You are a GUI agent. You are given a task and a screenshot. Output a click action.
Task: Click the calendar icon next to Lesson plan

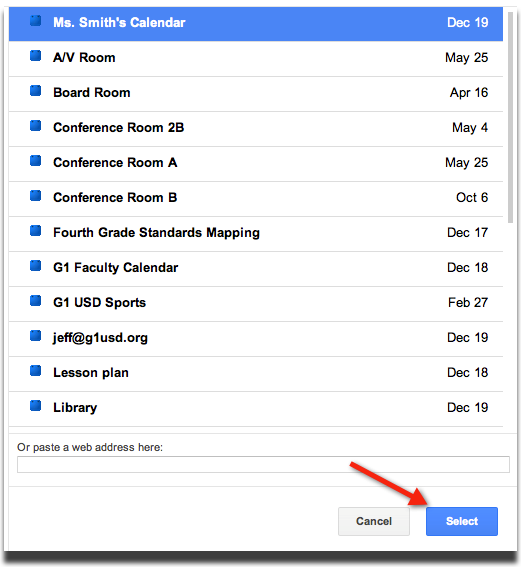click(35, 371)
